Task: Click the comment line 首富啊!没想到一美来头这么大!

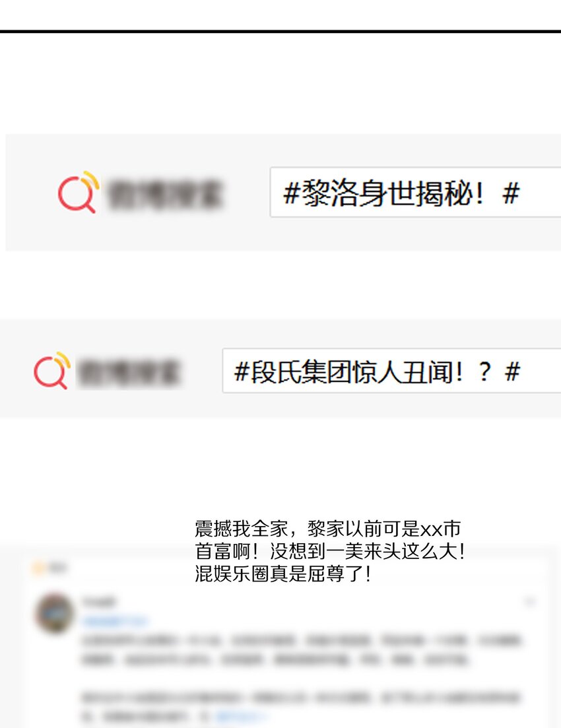Action: click(x=330, y=551)
